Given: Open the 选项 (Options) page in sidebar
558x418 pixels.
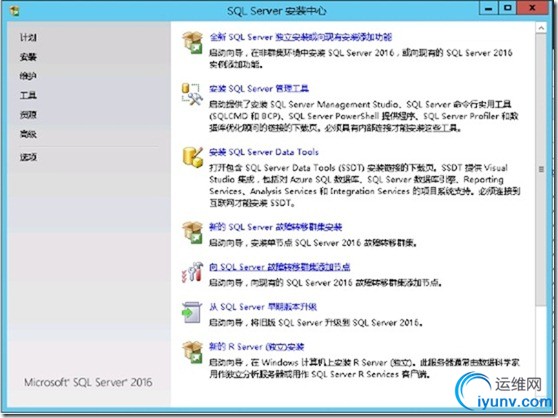Looking at the screenshot, I should [x=28, y=157].
